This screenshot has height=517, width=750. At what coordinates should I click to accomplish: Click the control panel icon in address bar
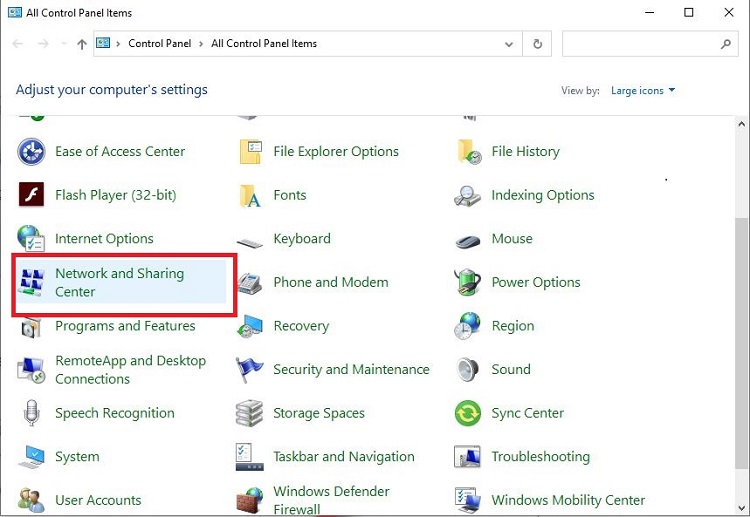(103, 43)
